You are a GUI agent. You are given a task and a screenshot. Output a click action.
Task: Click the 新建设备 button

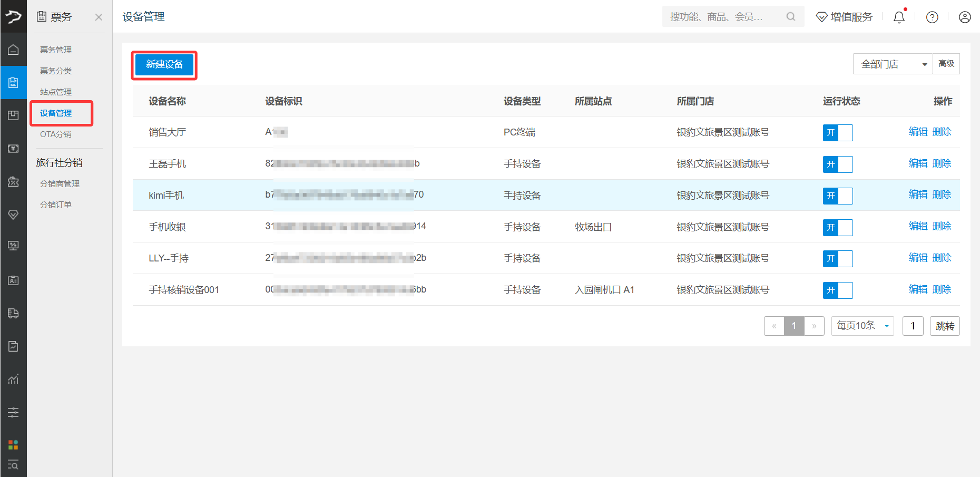point(164,64)
